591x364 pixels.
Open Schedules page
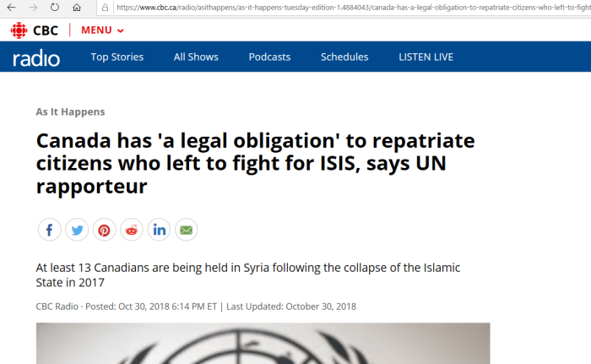point(344,57)
